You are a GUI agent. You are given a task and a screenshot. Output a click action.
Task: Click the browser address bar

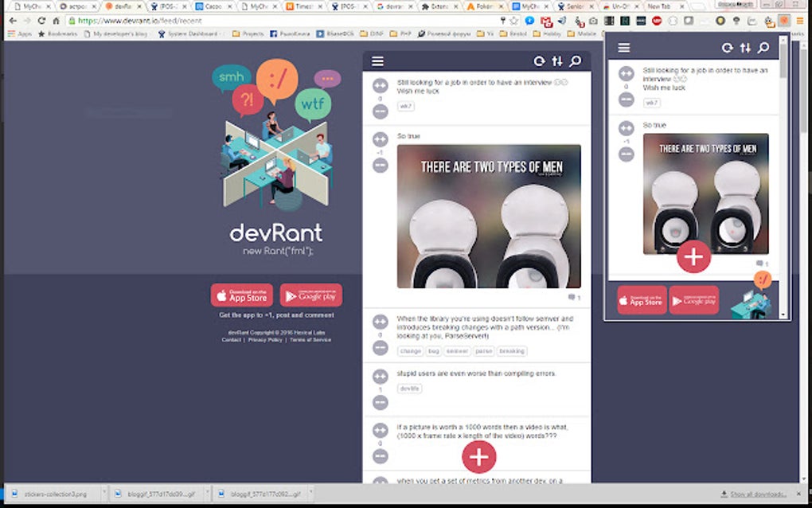pos(239,21)
